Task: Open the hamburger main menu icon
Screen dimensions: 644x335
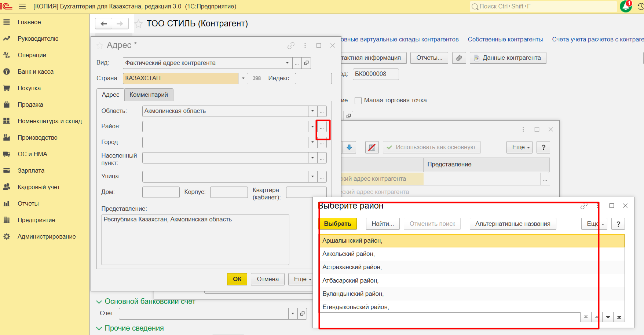Action: [22, 6]
